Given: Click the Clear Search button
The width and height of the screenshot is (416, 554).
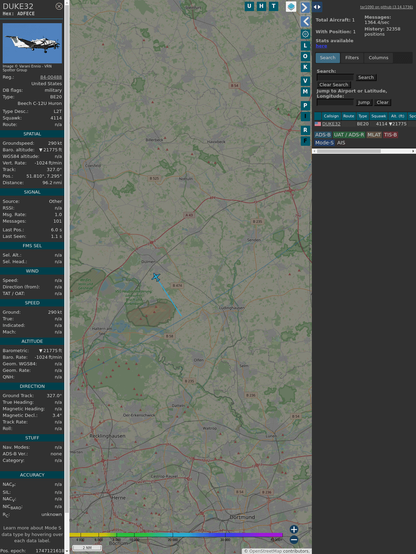Looking at the screenshot, I should 333,84.
